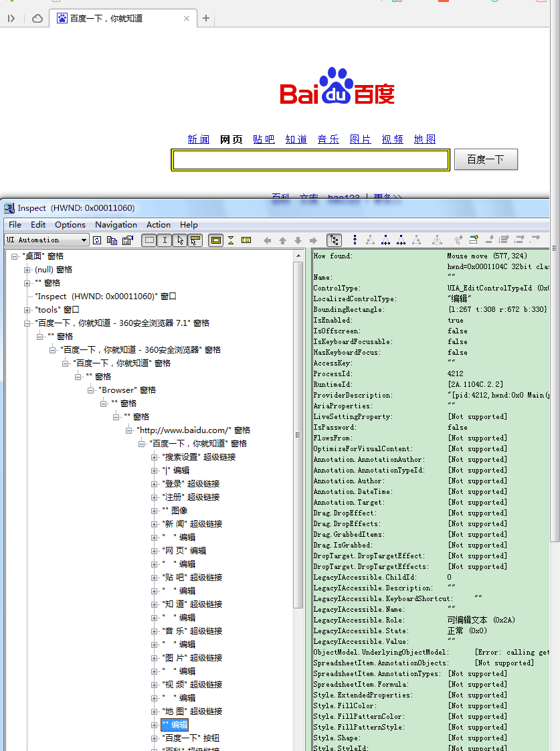Click the hourglass-shaped toolbar icon
The width and height of the screenshot is (560, 751).
pyautogui.click(x=231, y=240)
